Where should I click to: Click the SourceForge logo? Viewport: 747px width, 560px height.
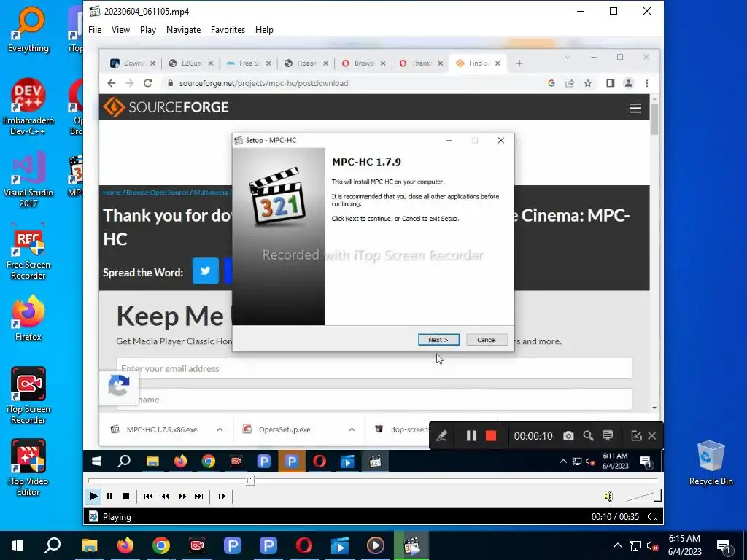point(166,107)
